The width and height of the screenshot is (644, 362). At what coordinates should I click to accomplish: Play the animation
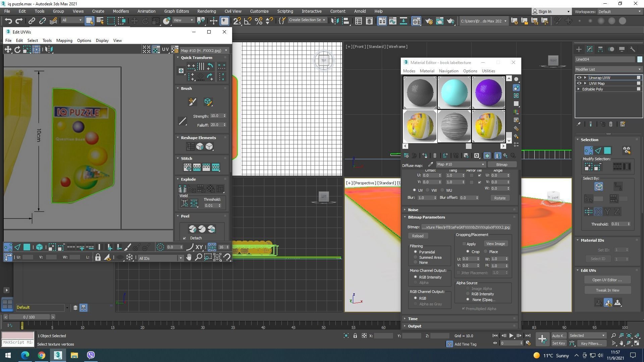tap(511, 336)
